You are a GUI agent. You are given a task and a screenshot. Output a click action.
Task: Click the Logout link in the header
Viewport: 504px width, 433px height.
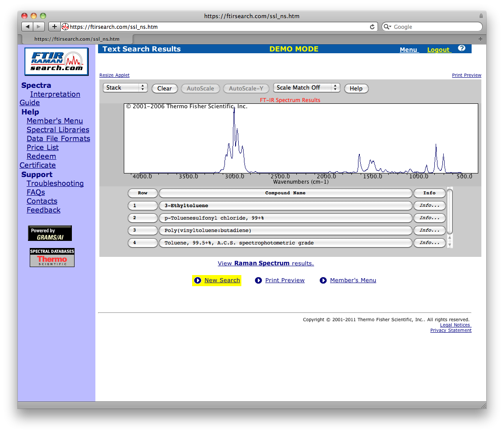(439, 50)
